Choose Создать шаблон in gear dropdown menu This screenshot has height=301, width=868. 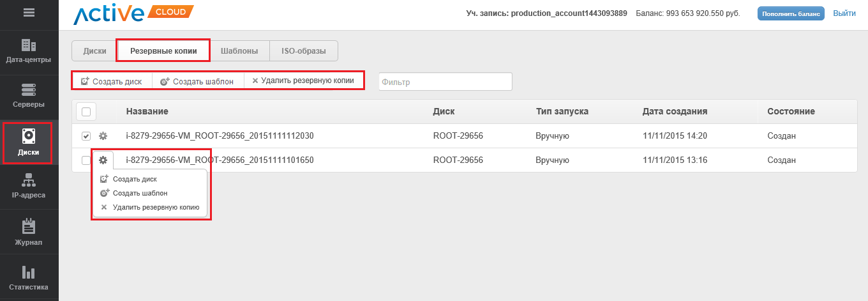click(140, 193)
